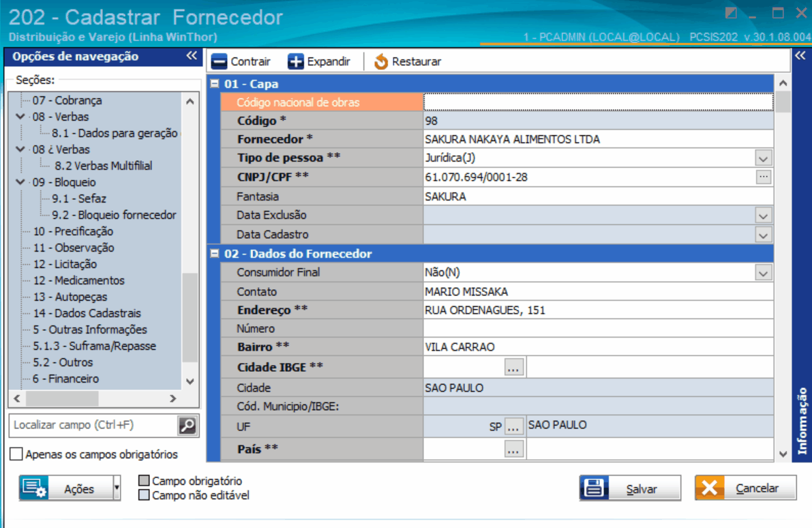Click the Restaurar toolbar button
The height and width of the screenshot is (528, 812).
(x=408, y=61)
